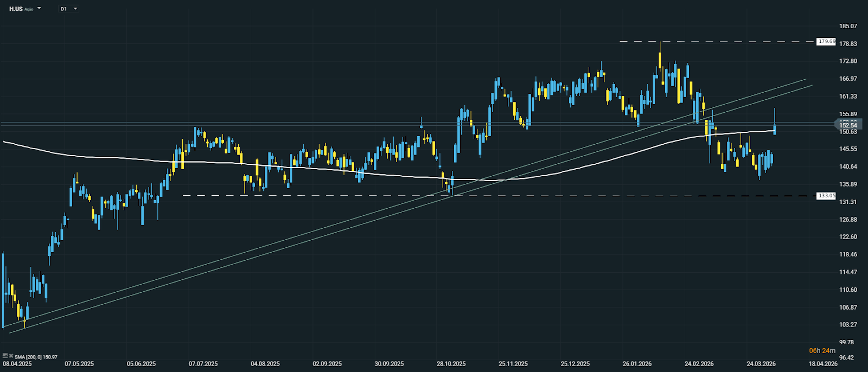The height and width of the screenshot is (372, 868).
Task: Click the latest candlestick near 152.54
Action: [x=775, y=129]
